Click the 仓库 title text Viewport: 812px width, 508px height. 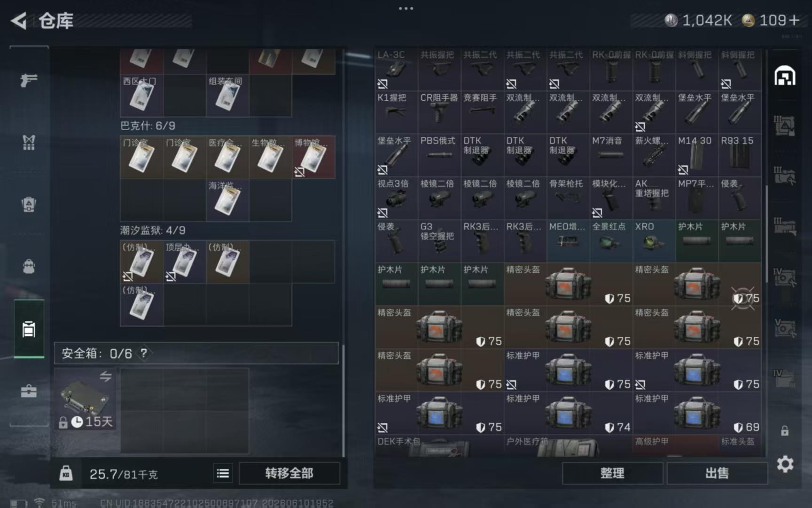56,21
